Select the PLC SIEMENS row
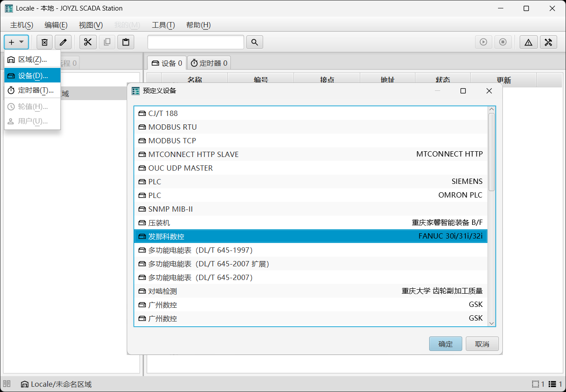The width and height of the screenshot is (566, 392). pos(310,182)
